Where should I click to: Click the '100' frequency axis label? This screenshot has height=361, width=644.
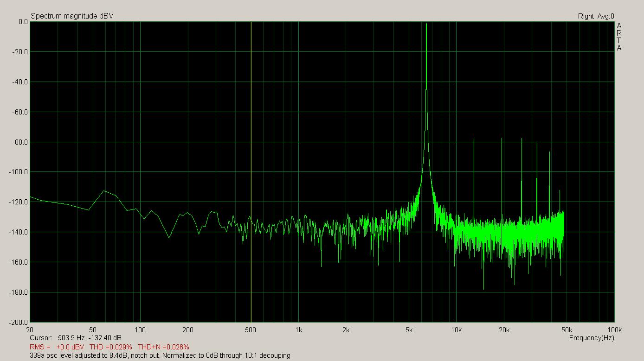(140, 330)
